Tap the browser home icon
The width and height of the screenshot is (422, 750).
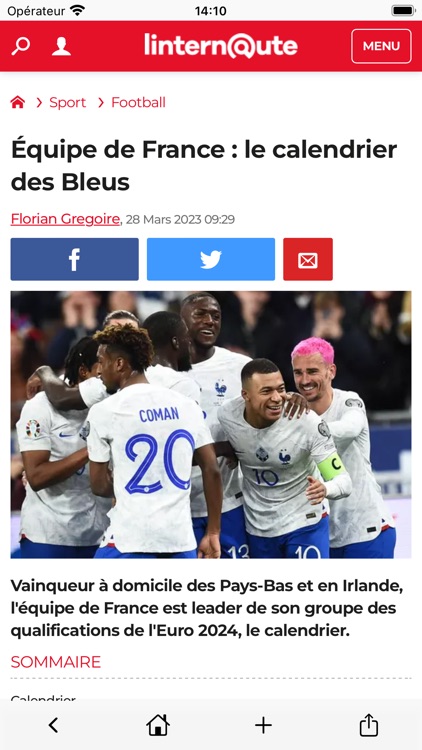click(158, 725)
